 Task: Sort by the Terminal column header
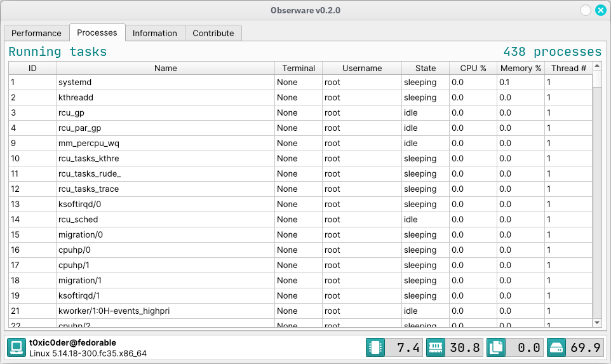coord(299,68)
